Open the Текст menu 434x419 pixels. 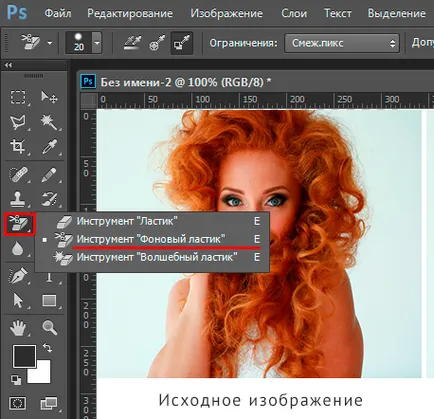338,13
